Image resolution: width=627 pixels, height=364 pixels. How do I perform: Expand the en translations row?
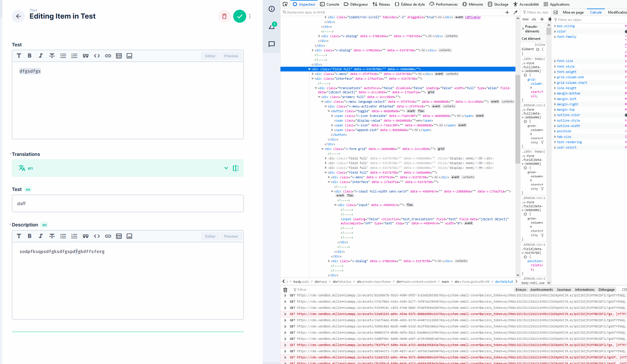coord(226,168)
